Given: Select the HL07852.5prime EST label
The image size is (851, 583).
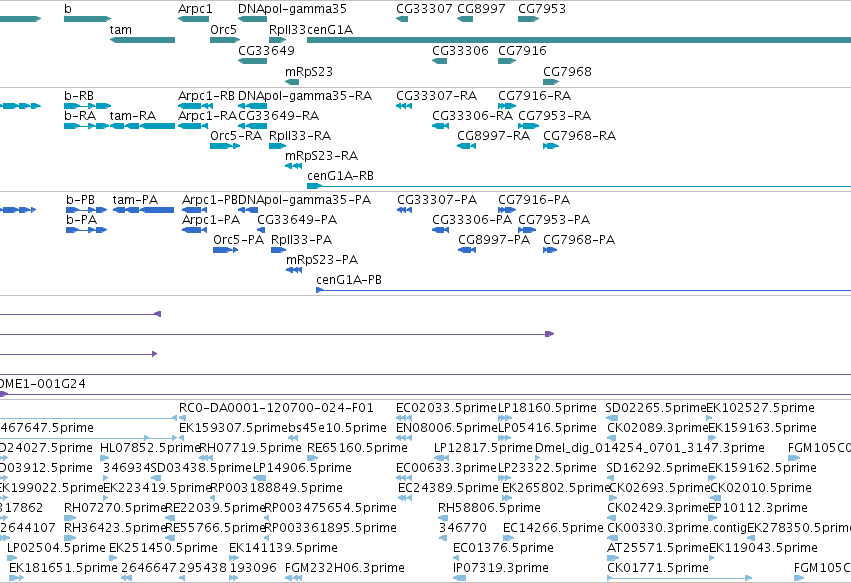Looking at the screenshot, I should 150,448.
